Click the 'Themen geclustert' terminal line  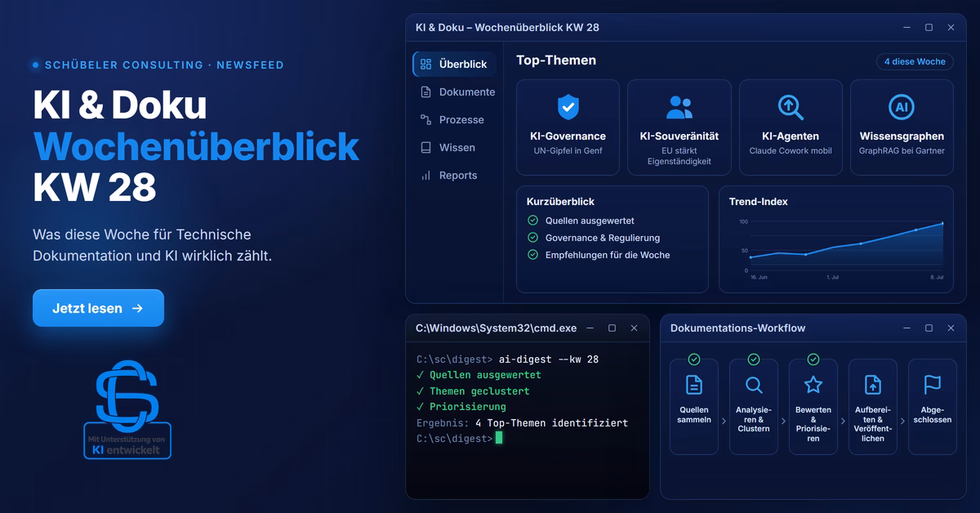pos(473,391)
